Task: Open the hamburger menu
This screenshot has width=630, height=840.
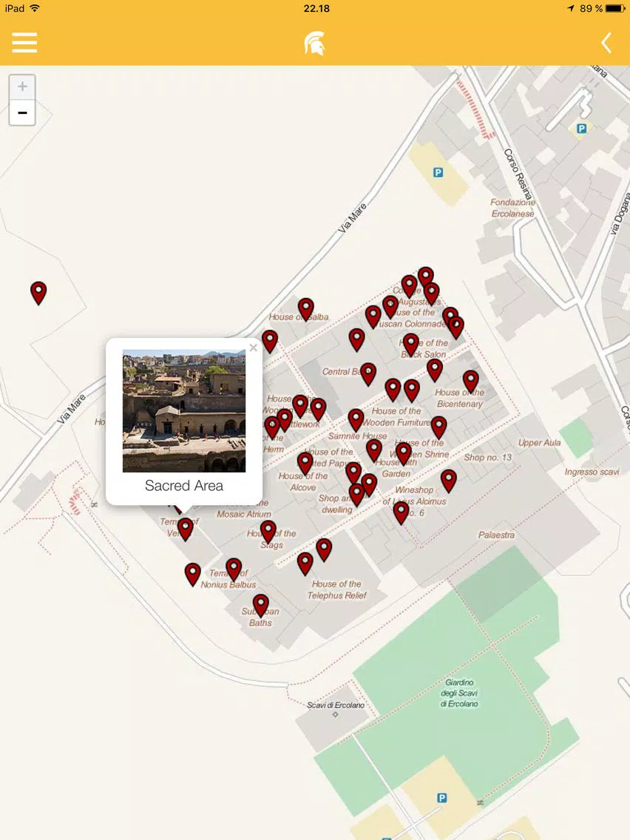Action: 24,42
